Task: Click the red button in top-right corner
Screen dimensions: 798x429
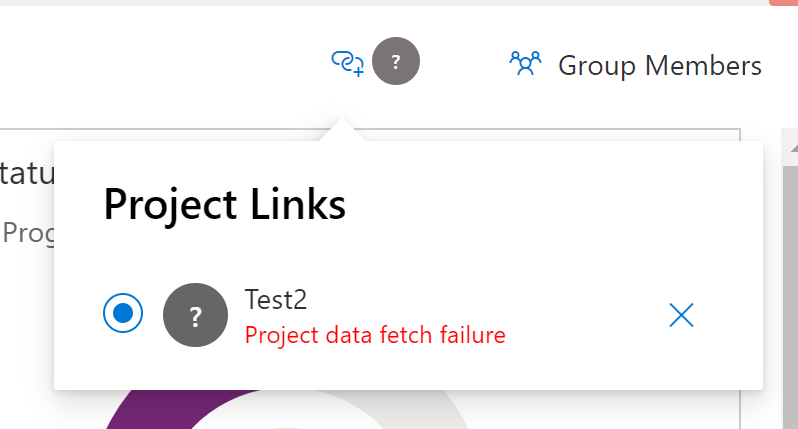Action: pos(783,3)
